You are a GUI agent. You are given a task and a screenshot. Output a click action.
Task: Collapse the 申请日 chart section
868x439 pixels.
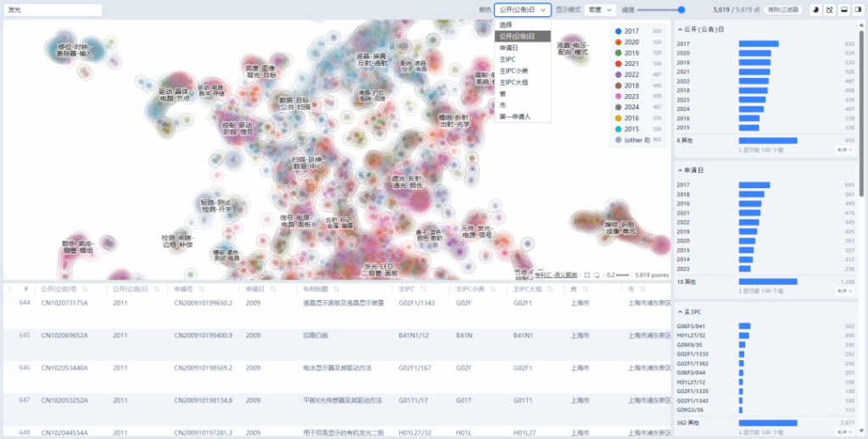tap(680, 170)
